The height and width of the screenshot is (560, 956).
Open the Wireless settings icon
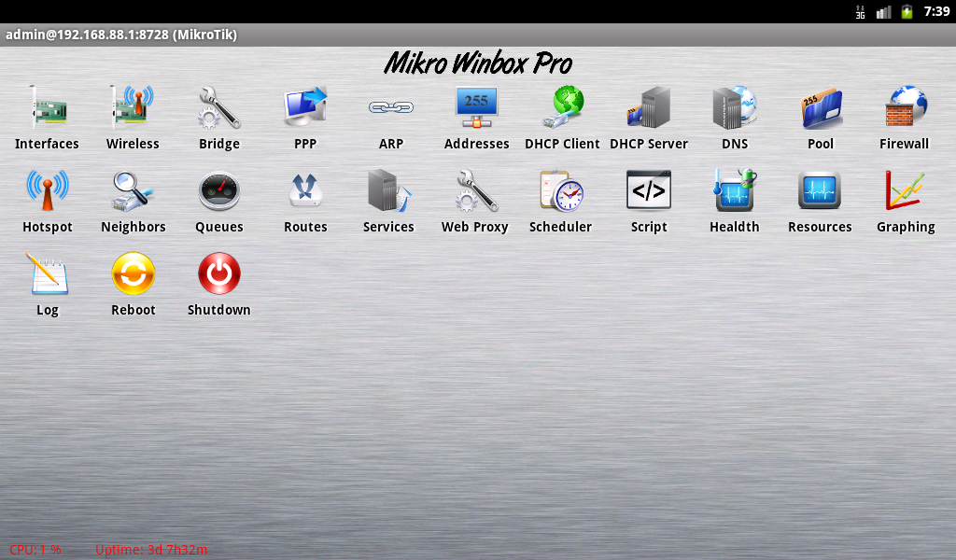tap(133, 107)
